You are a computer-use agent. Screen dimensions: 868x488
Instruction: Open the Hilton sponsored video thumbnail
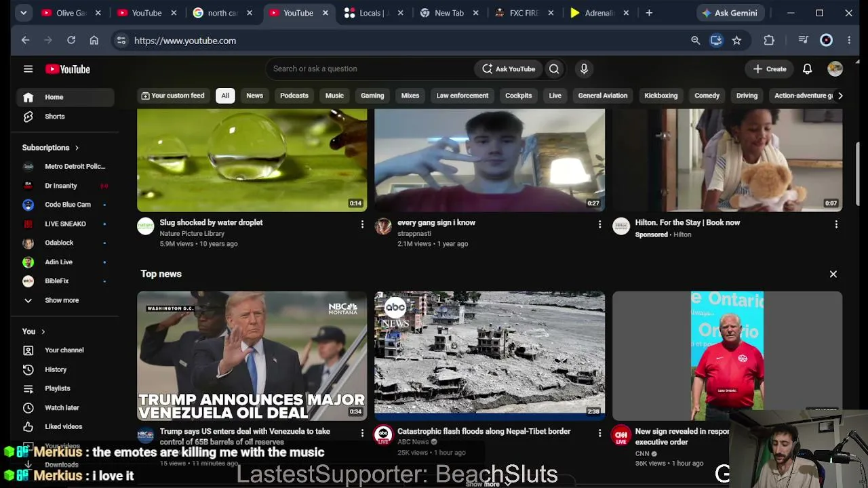728,160
